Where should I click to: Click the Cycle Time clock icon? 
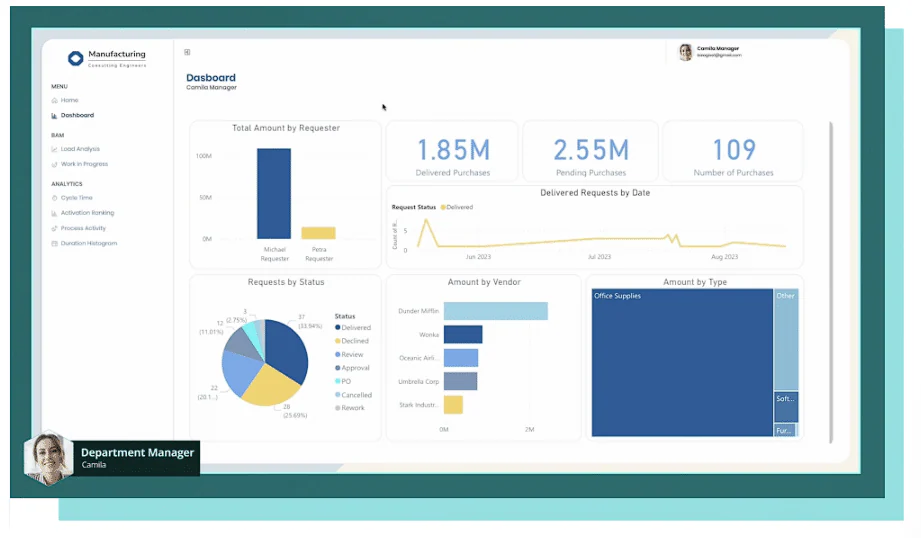55,198
